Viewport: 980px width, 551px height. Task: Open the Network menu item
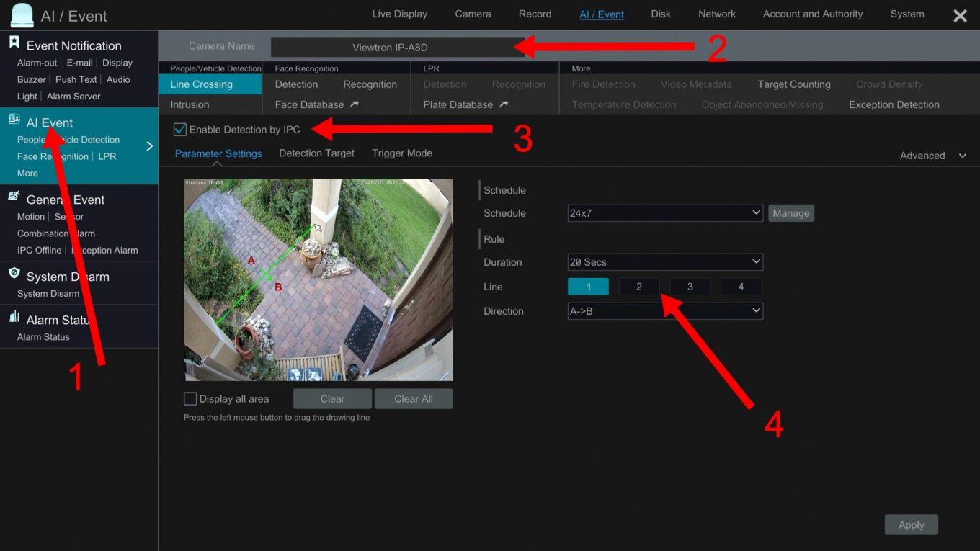pyautogui.click(x=716, y=14)
